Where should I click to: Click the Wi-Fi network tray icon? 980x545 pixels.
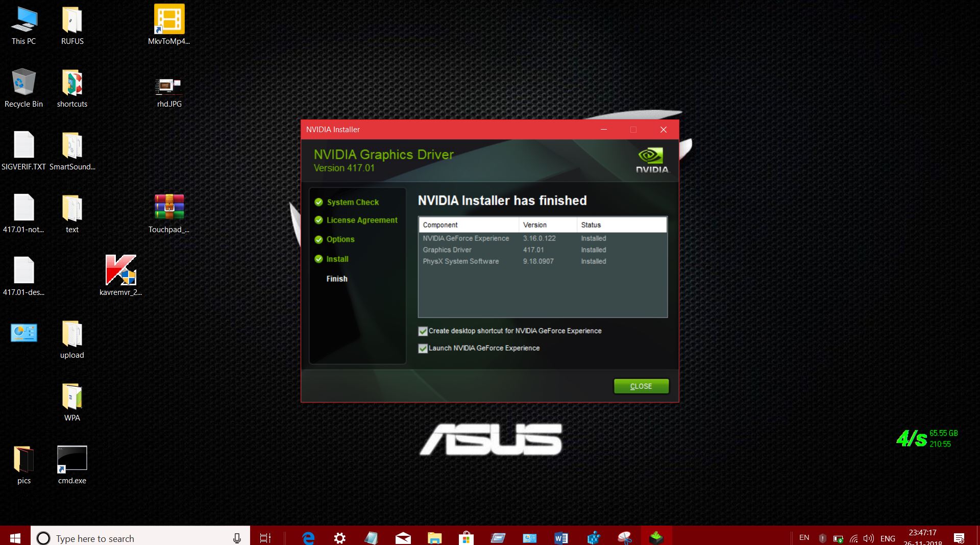point(853,538)
